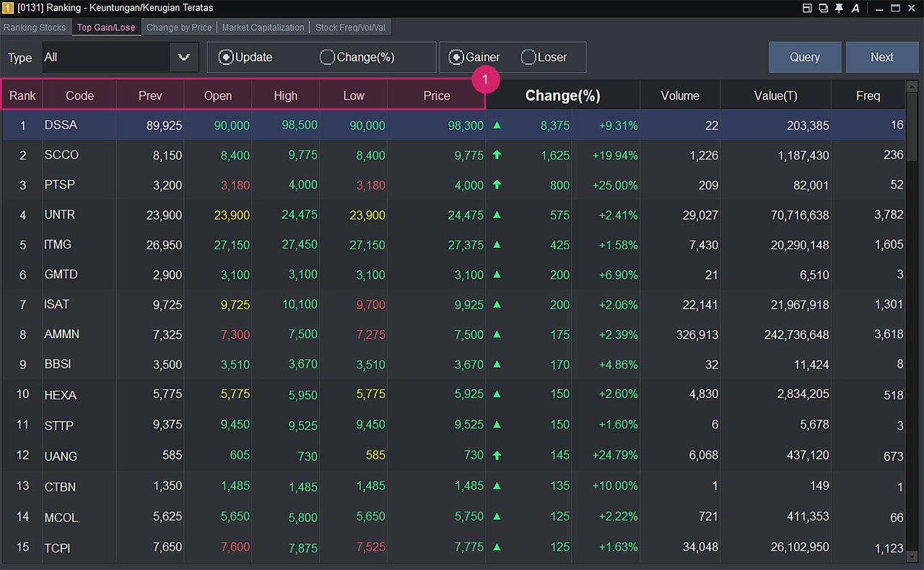Click the overlapping windows icon in title bar

[x=823, y=8]
